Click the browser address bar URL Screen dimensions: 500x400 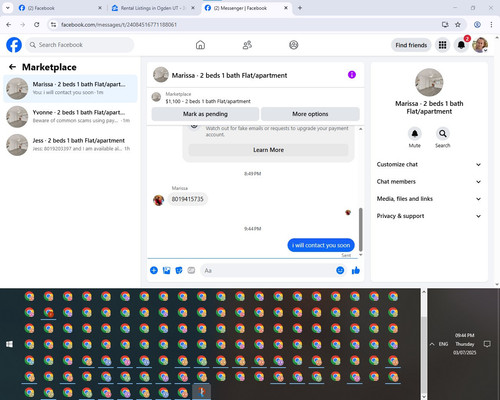pos(119,25)
